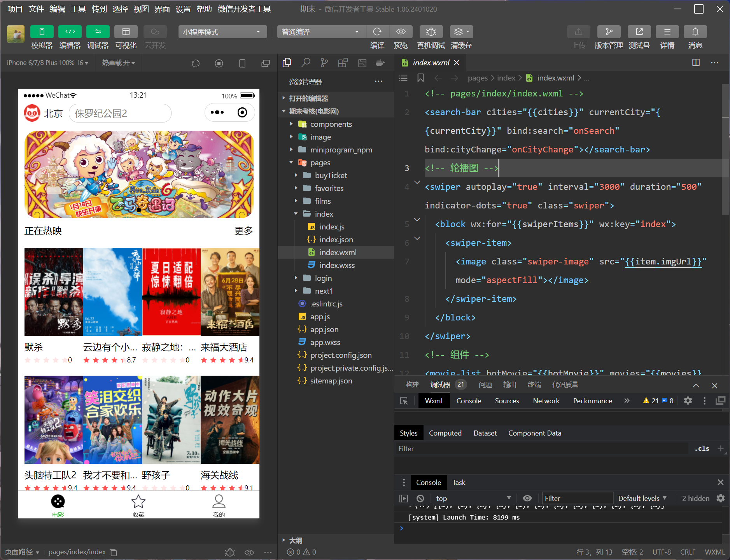
Task: Open the iPhone 6/7/8 Plus device dropdown
Action: click(47, 63)
